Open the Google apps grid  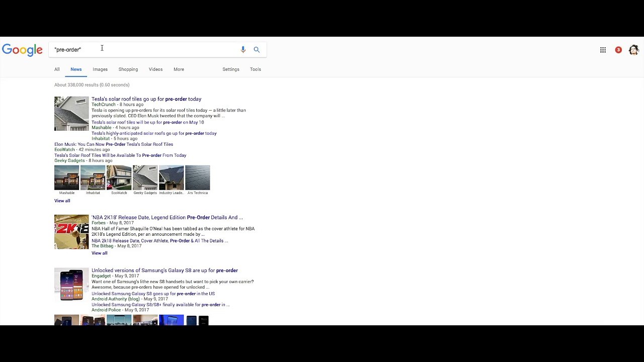click(x=603, y=50)
